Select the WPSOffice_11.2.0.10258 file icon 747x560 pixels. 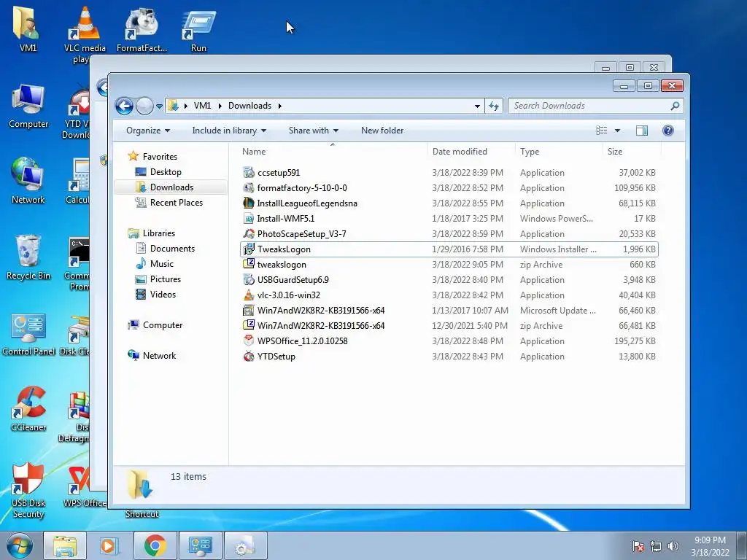(249, 341)
